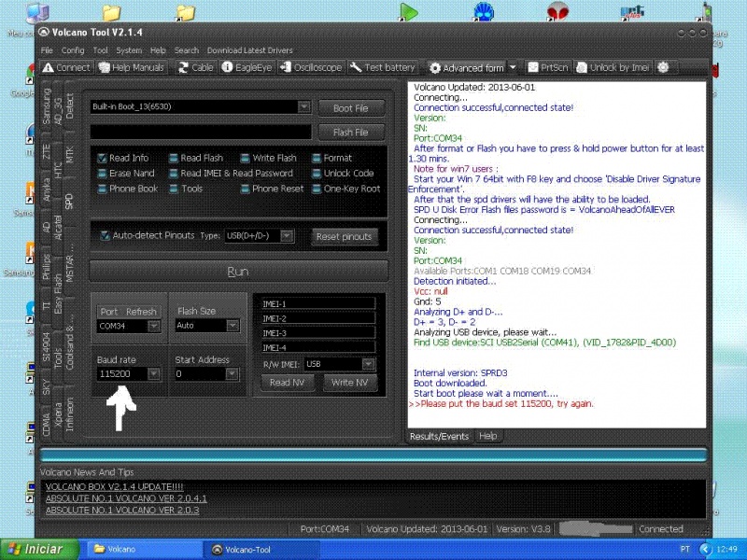Switch to the SPD vertical tab
Image resolution: width=747 pixels, height=560 pixels.
click(x=68, y=201)
